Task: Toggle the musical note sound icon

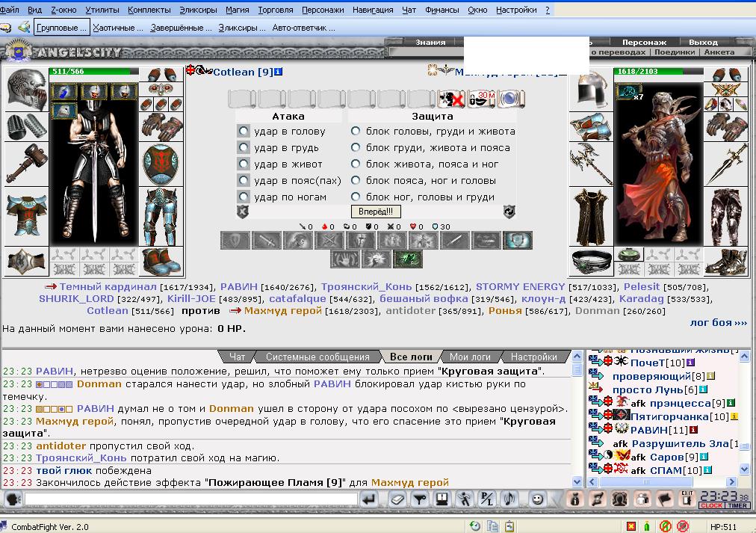Action: coord(509,499)
